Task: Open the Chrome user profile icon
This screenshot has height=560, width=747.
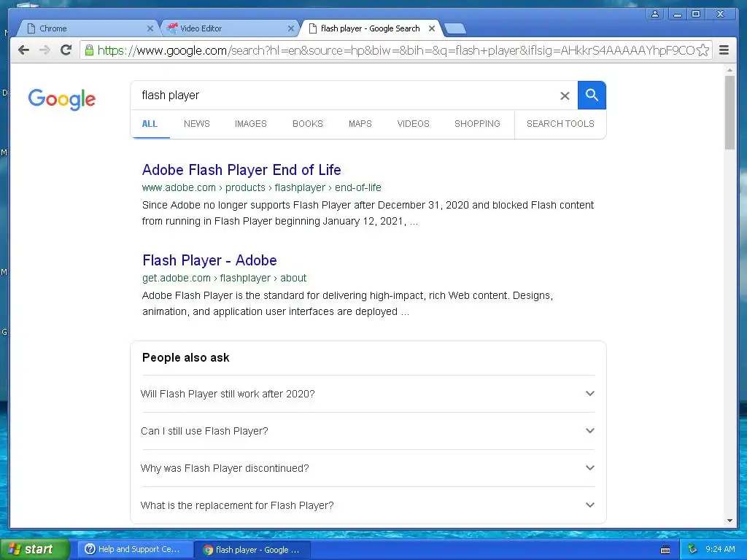Action: click(655, 14)
